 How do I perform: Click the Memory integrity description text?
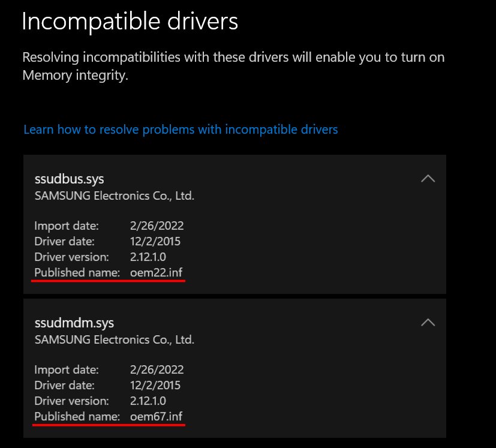[233, 66]
